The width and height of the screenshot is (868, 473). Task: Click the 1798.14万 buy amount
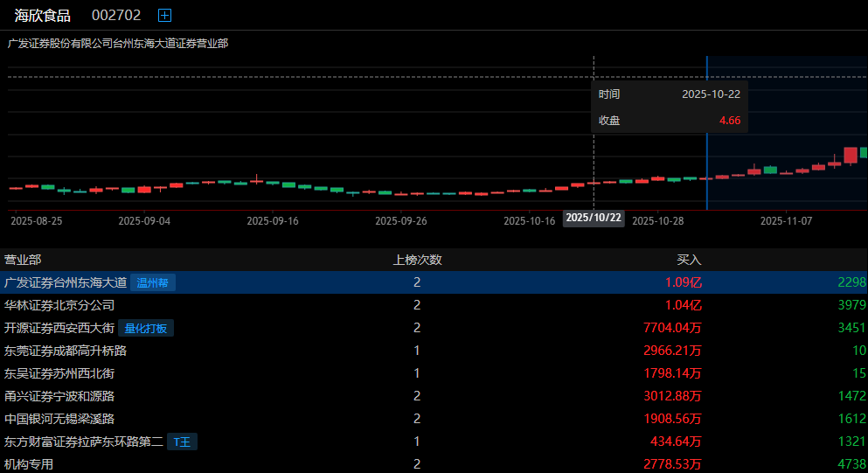pos(672,373)
